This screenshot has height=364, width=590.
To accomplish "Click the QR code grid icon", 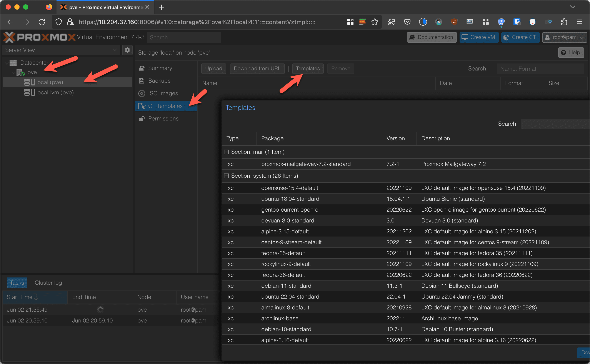I will (350, 22).
